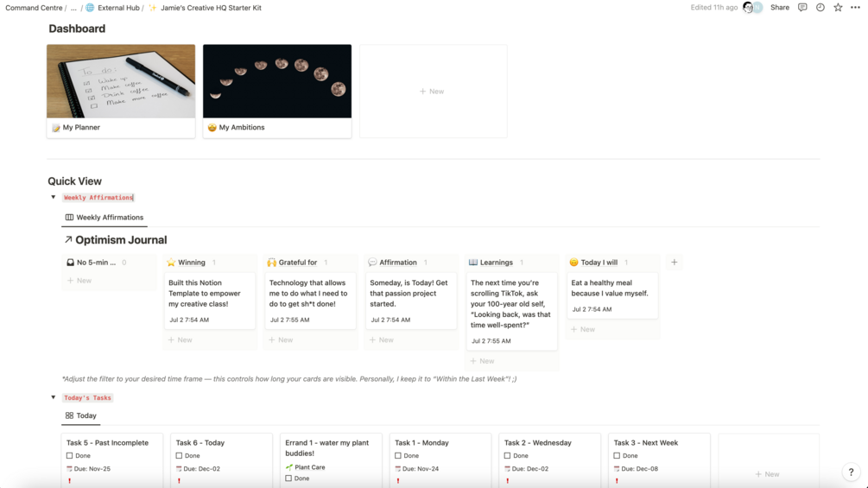The width and height of the screenshot is (868, 488).
Task: Open the My Ambitions moon card
Action: 277,92
